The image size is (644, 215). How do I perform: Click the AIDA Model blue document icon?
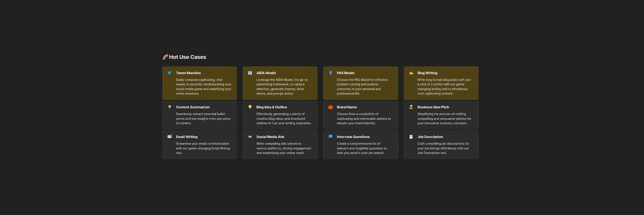click(250, 73)
